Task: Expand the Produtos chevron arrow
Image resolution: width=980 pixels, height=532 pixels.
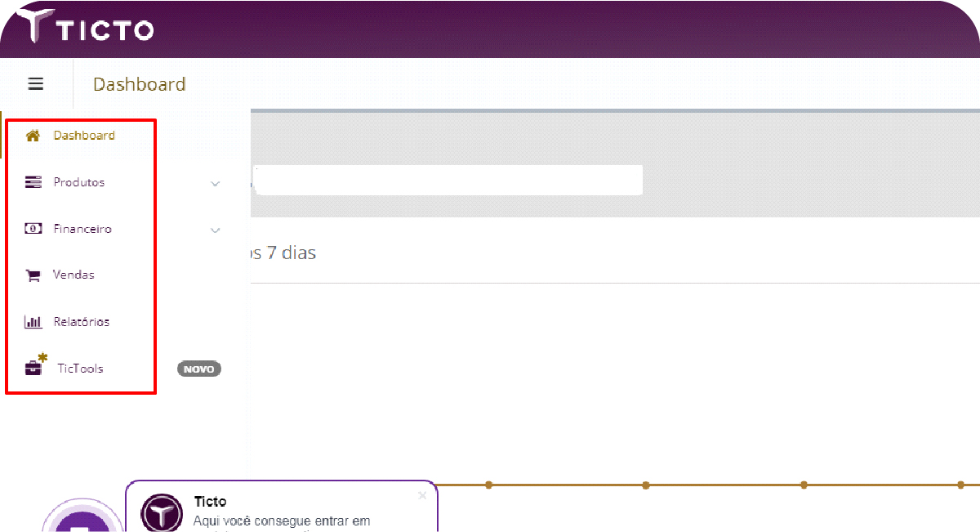Action: coord(216,183)
